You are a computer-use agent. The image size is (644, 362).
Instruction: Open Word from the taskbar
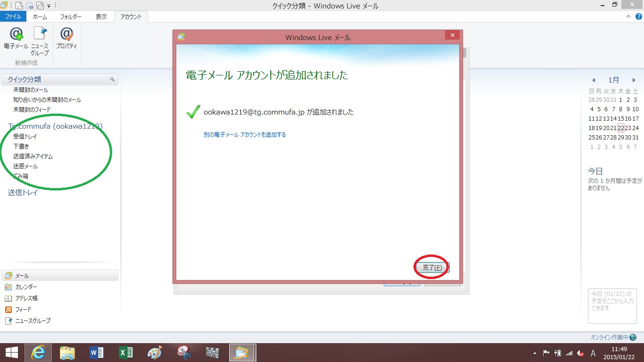(x=96, y=352)
